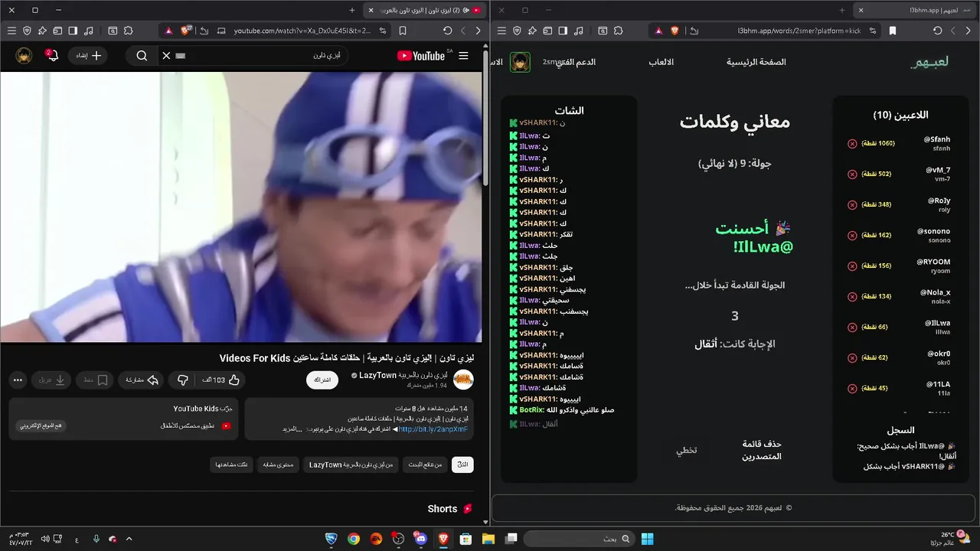
Task: Open the YouTube hamburger guide menu
Action: coord(463,56)
